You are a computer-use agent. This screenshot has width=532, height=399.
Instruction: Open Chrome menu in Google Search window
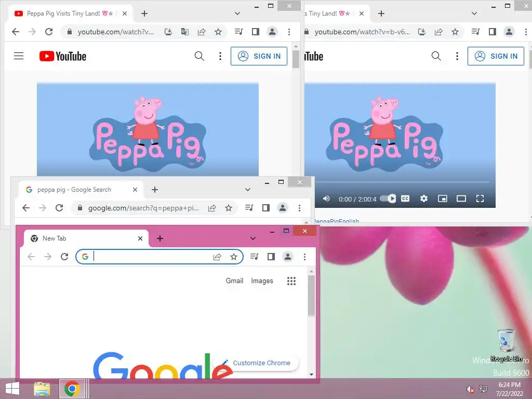(x=299, y=208)
